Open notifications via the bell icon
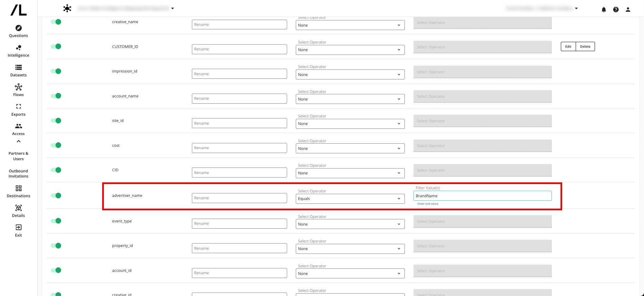Image resolution: width=644 pixels, height=296 pixels. tap(604, 10)
